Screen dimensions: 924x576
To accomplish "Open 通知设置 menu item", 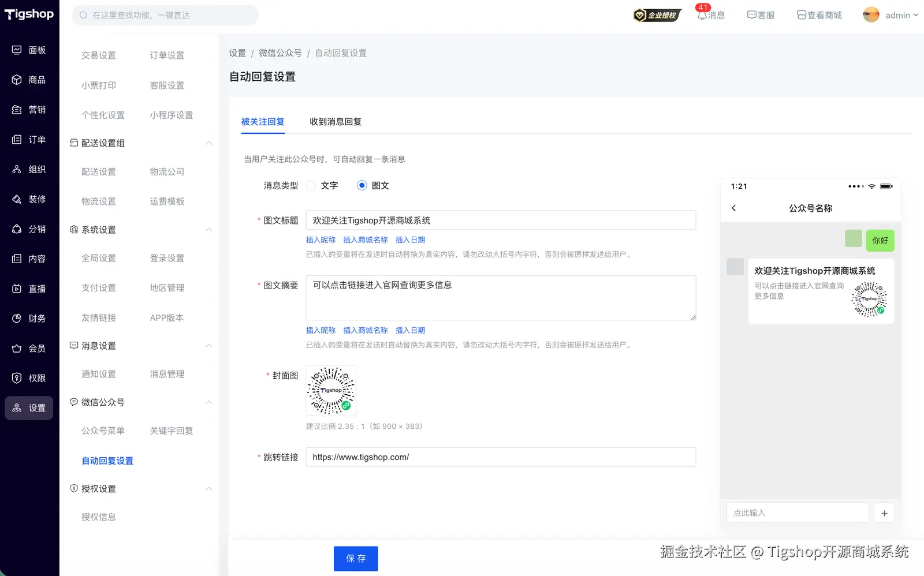I will point(99,374).
